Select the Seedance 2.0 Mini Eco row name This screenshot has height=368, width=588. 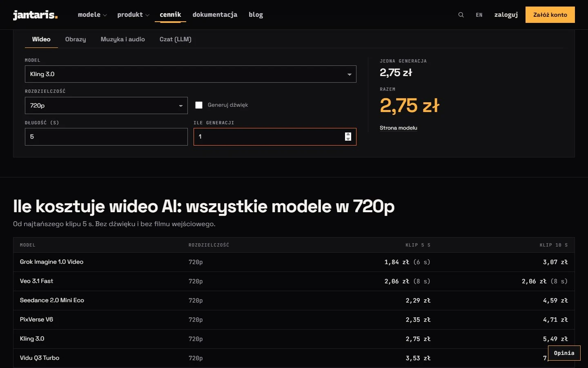(52, 300)
